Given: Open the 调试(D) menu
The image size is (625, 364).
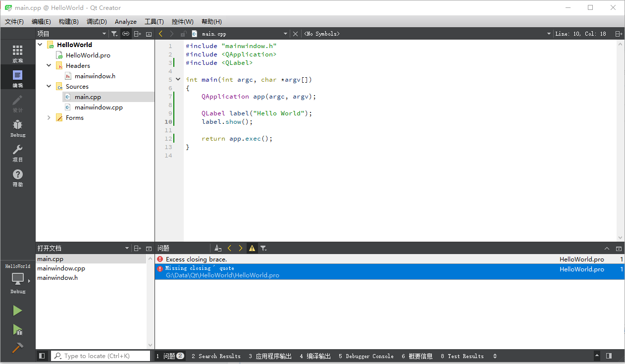Looking at the screenshot, I should (x=97, y=21).
